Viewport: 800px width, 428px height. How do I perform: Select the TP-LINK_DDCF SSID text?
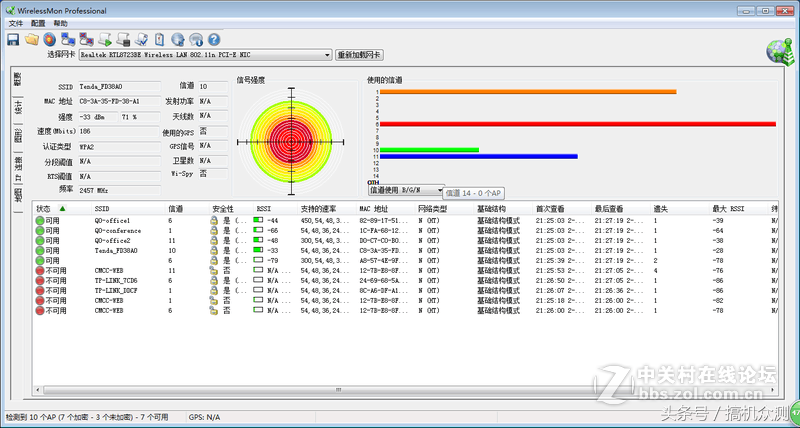coord(116,291)
